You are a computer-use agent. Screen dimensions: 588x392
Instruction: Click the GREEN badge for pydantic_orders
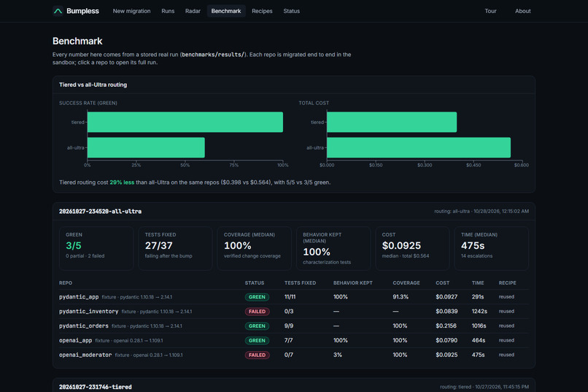257,326
